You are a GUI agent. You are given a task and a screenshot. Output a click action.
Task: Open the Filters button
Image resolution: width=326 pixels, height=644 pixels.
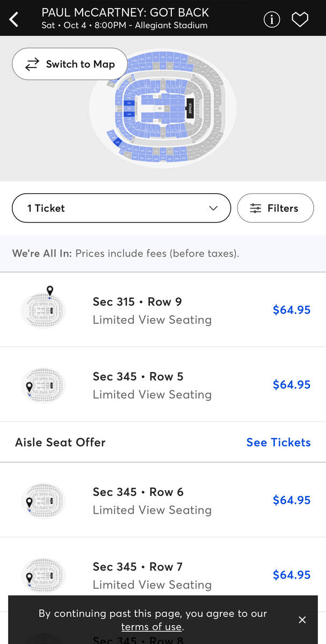(275, 208)
